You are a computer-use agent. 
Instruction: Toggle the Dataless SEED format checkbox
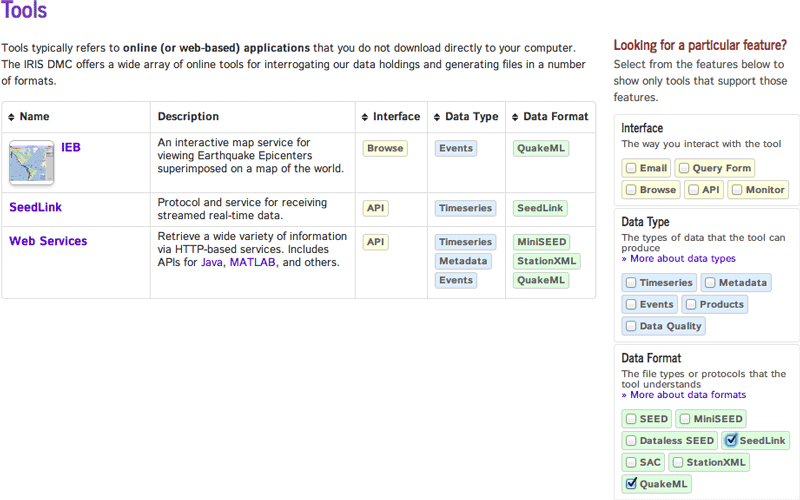tap(631, 441)
